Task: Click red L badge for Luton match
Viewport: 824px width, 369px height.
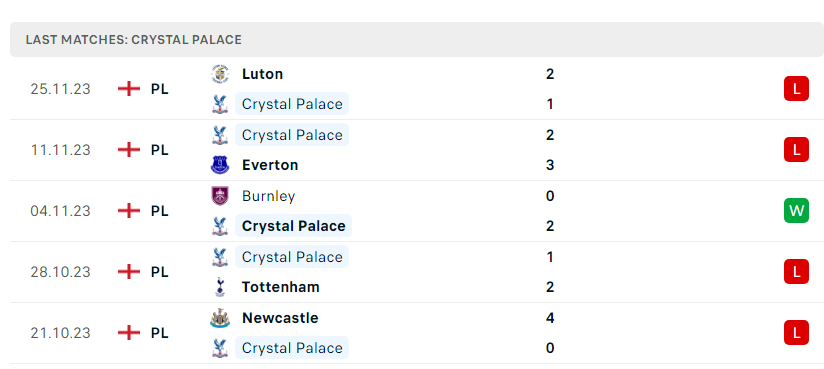Action: click(796, 89)
